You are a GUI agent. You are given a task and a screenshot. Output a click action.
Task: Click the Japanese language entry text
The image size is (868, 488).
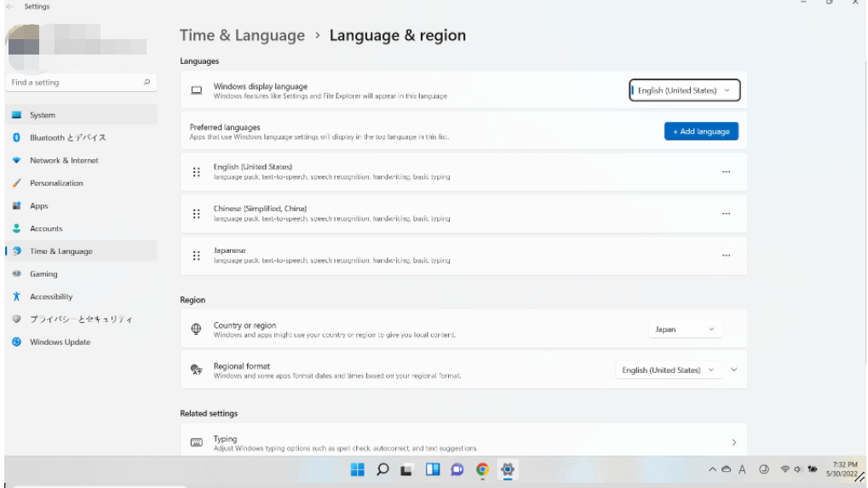coord(229,250)
